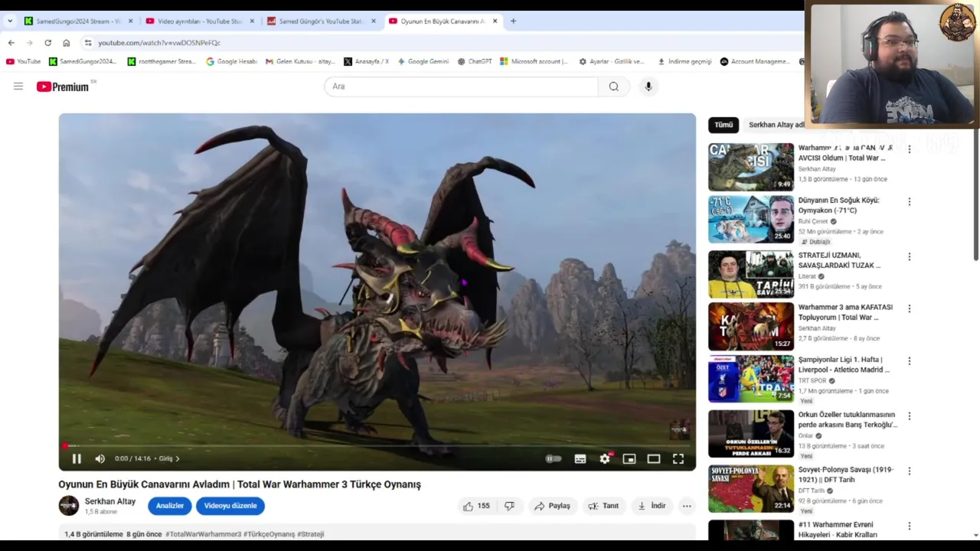Viewport: 980px width, 551px height.
Task: Focus the Ara search field
Action: (x=461, y=86)
